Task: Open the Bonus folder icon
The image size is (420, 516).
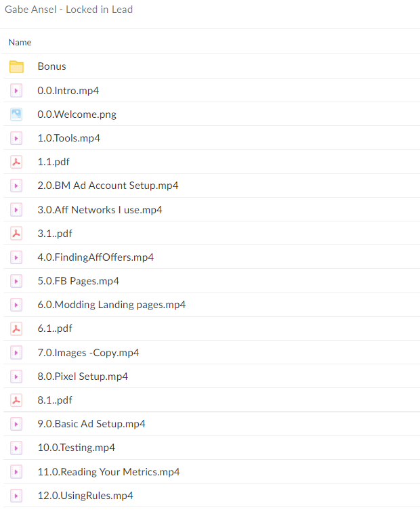Action: (16, 67)
